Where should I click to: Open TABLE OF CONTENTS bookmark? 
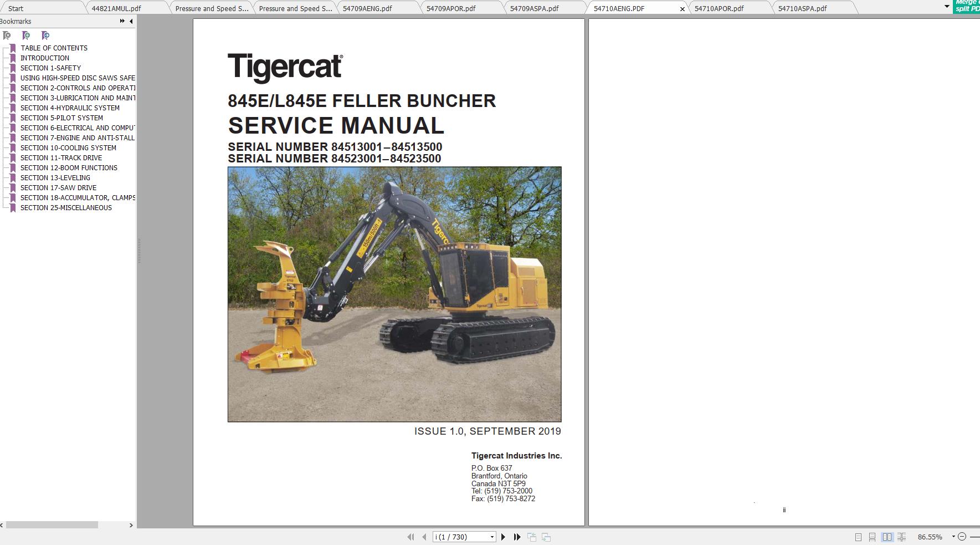pyautogui.click(x=54, y=48)
